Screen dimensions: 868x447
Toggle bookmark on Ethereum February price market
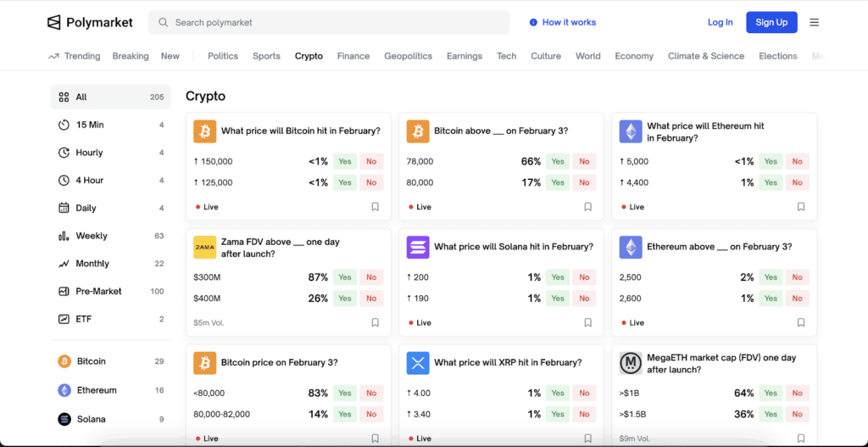[800, 207]
